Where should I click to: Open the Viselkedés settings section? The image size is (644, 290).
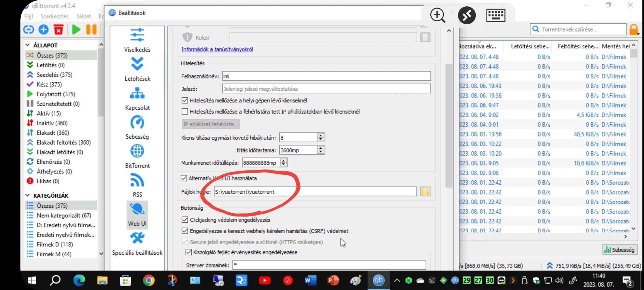(x=137, y=40)
